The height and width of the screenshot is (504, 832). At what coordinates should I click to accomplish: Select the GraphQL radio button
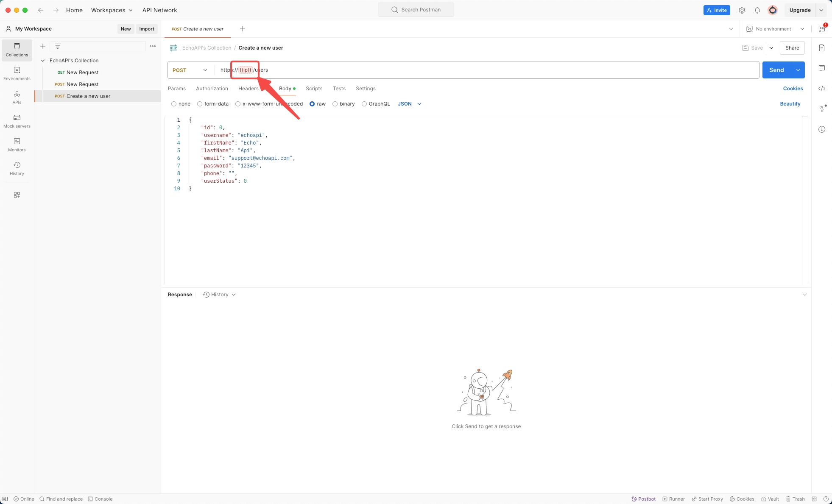click(x=364, y=104)
